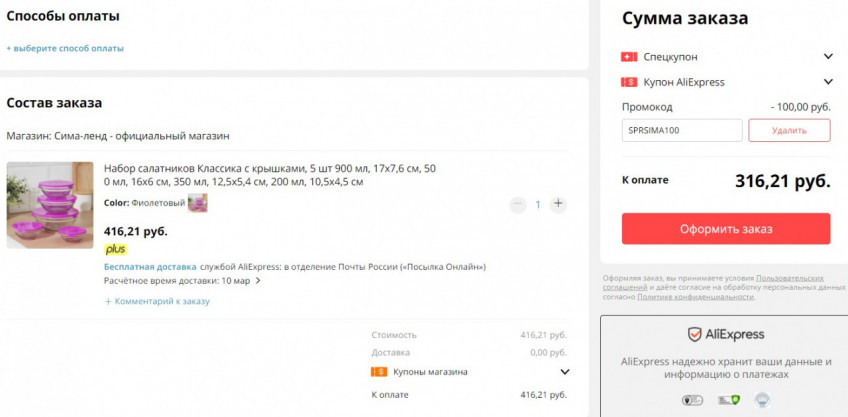
Task: Expand the Купоны магазина dropdown
Action: click(564, 372)
